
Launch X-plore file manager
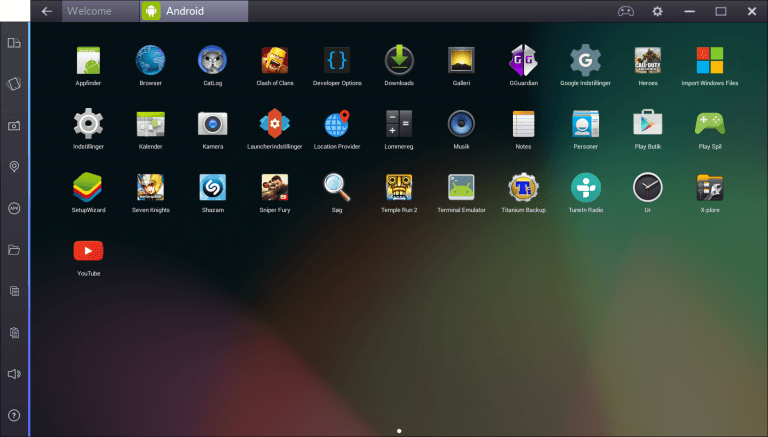pos(710,187)
